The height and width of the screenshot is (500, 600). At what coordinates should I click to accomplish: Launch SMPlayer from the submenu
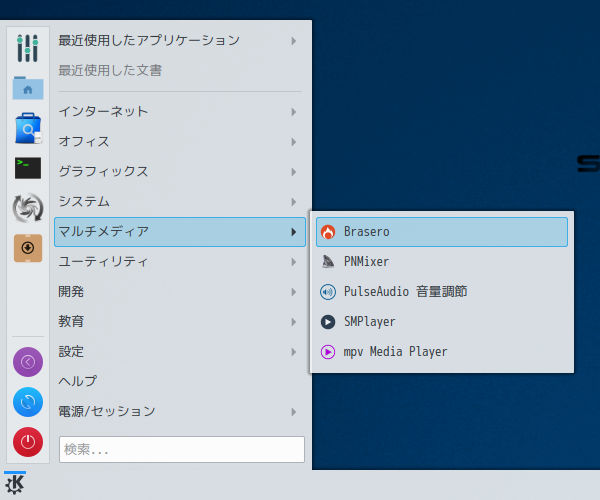442,322
